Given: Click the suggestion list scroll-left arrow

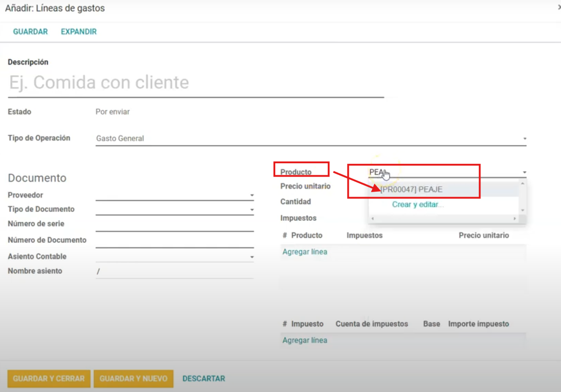Looking at the screenshot, I should [372, 219].
